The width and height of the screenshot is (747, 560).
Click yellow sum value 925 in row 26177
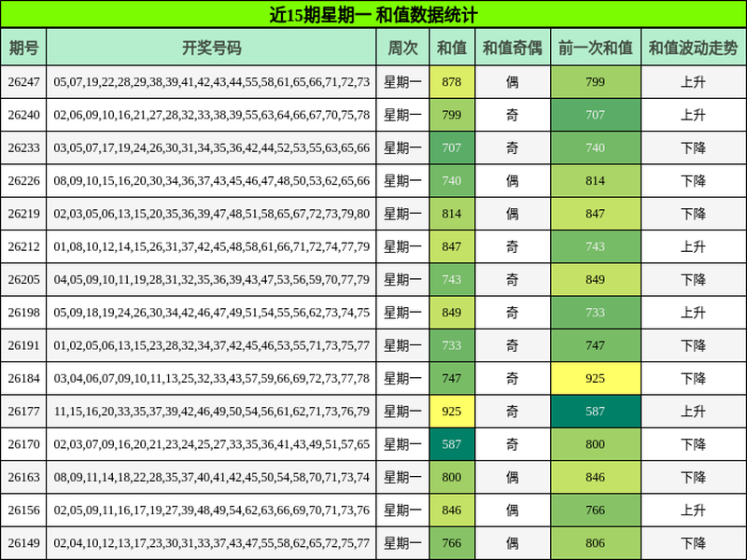pos(452,411)
